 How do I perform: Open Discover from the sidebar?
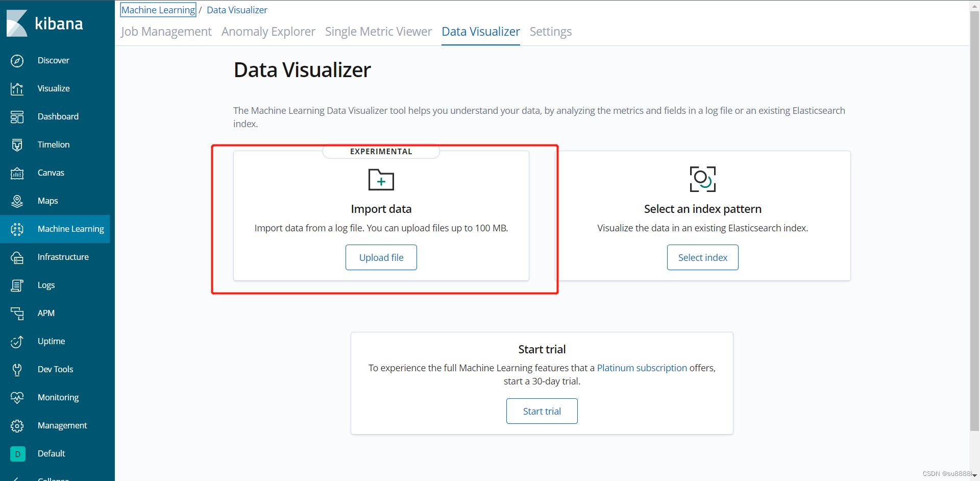pos(53,60)
